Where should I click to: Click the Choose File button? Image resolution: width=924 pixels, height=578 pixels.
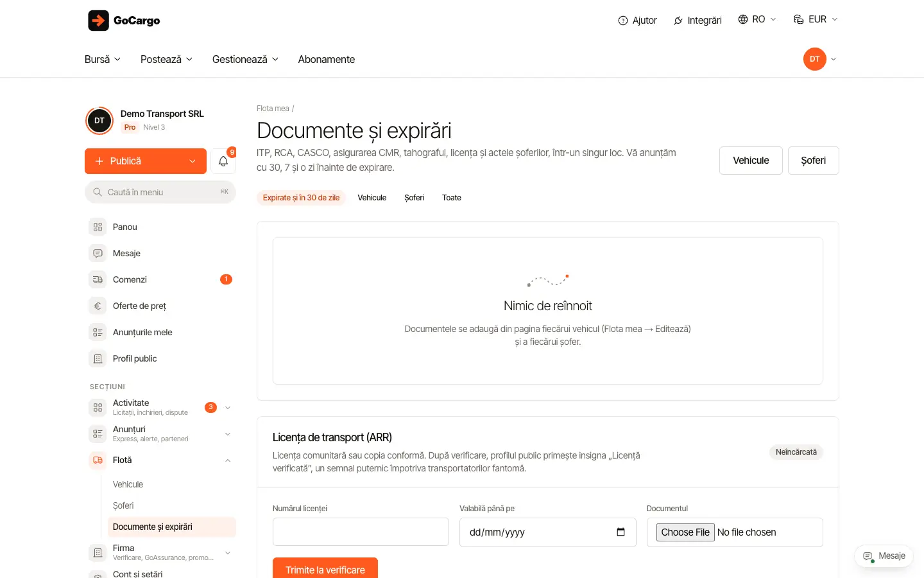[685, 532]
